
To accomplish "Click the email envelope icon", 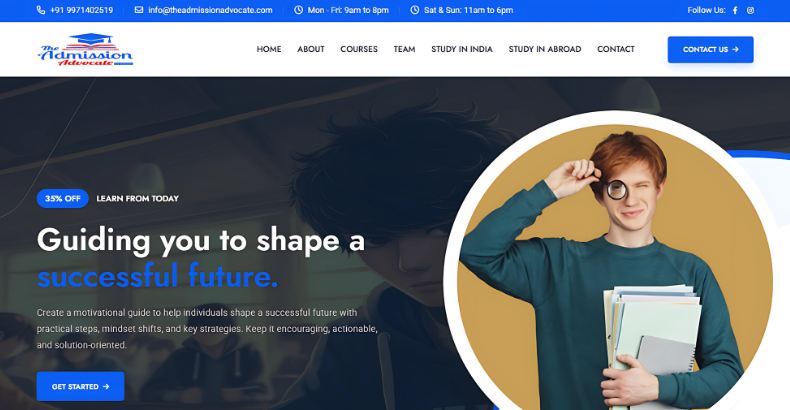I will tap(139, 10).
